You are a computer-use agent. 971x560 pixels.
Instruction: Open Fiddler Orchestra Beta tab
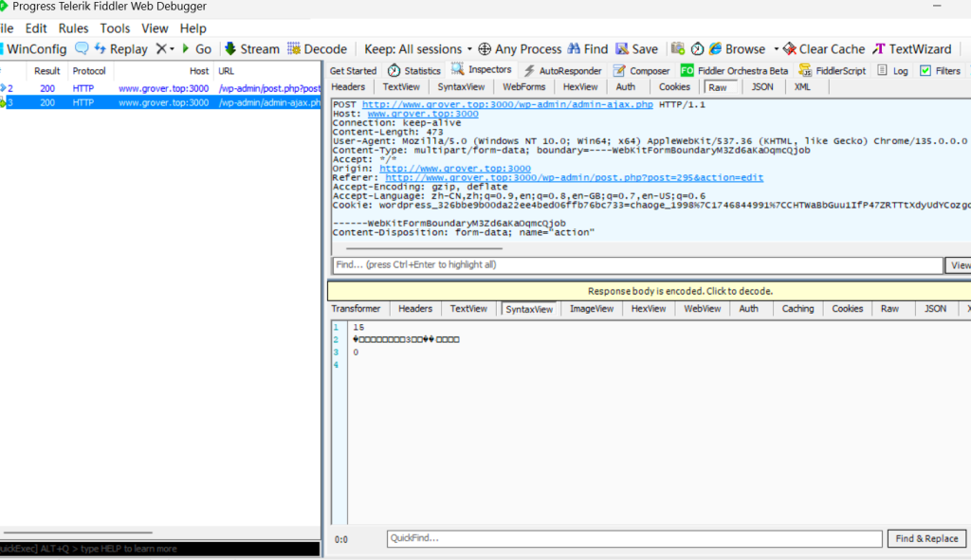[x=735, y=70]
